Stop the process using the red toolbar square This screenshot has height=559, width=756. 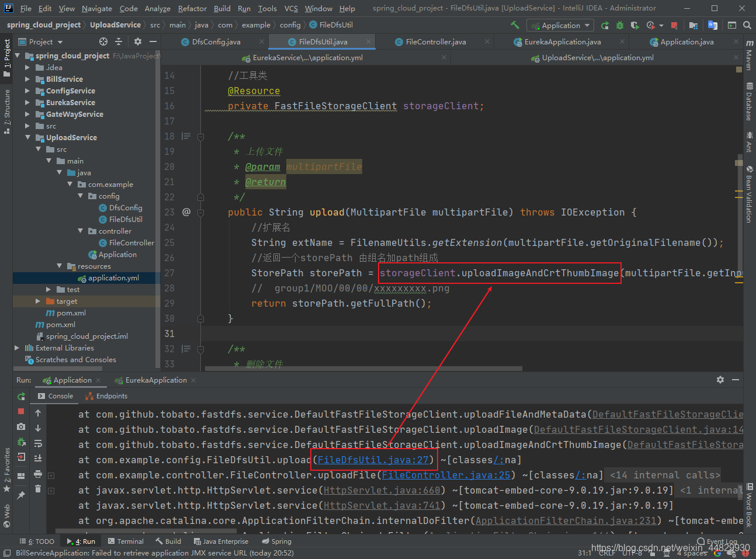point(674,25)
